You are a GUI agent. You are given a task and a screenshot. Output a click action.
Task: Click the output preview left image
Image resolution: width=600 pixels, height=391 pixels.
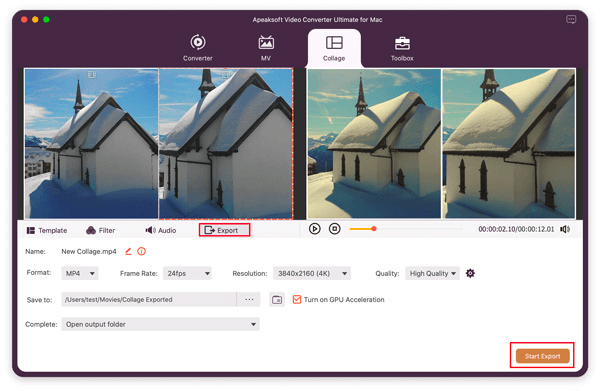(374, 143)
